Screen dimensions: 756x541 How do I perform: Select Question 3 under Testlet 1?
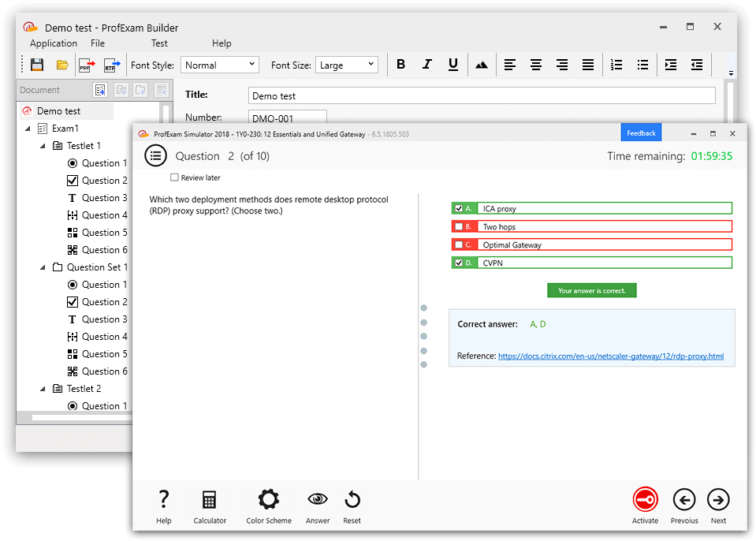[98, 198]
